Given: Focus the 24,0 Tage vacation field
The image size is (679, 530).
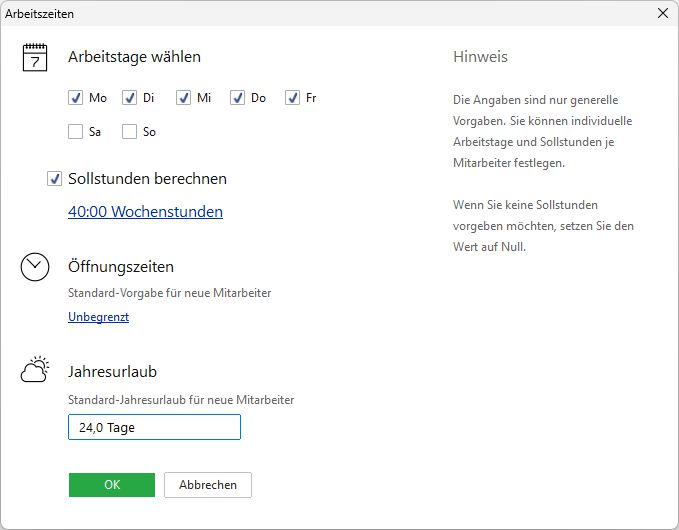Looking at the screenshot, I should pyautogui.click(x=154, y=427).
